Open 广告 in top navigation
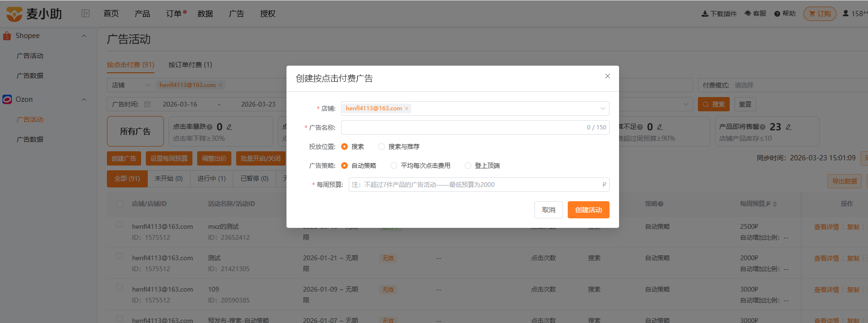Screen dimensions: 868x323 (x=237, y=14)
